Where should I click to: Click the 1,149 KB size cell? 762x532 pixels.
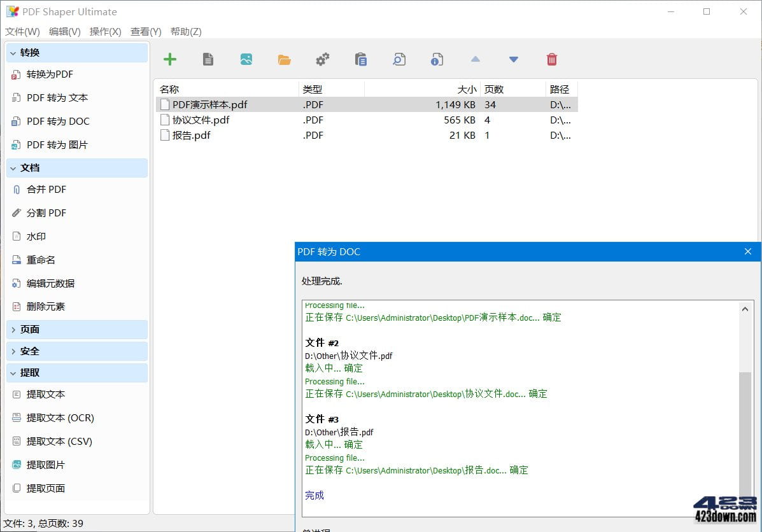[x=455, y=104]
